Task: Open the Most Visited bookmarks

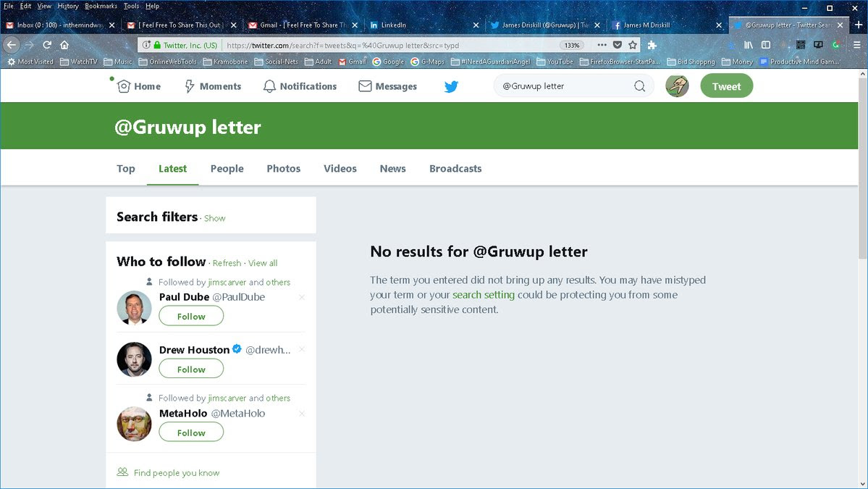Action: pyautogui.click(x=30, y=62)
